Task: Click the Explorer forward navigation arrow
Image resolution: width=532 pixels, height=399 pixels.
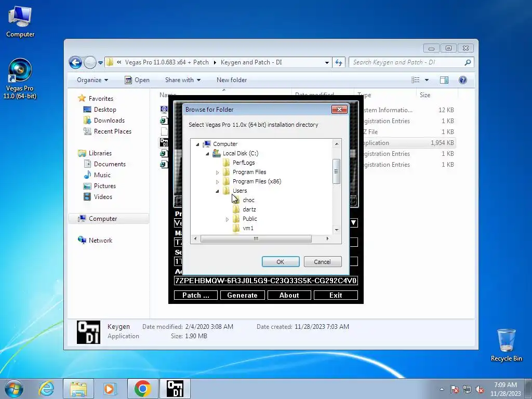Action: [90, 62]
